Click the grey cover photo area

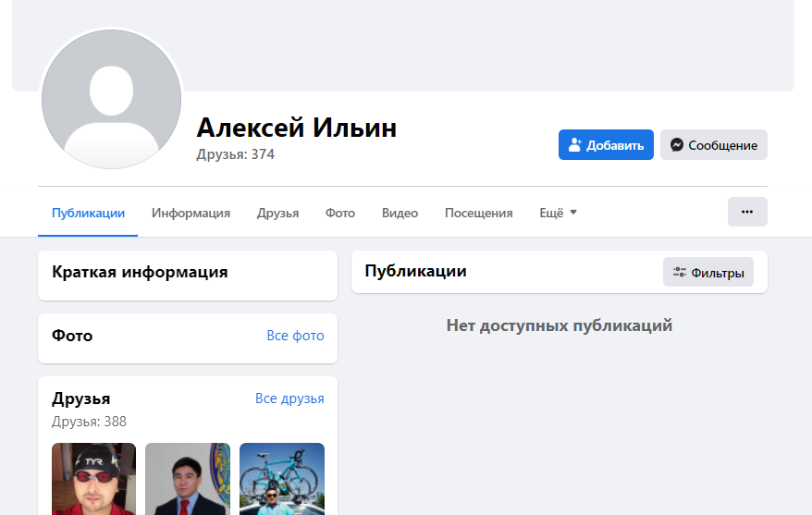tap(490, 44)
